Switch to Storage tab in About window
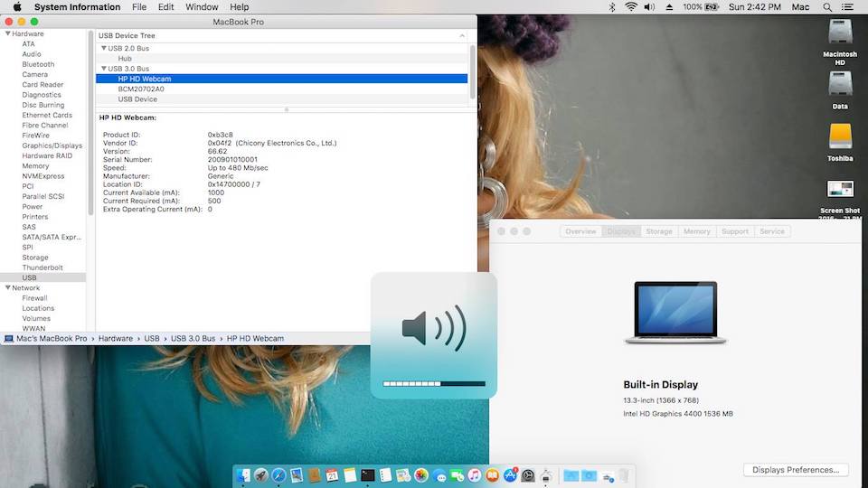Screen dimensions: 868x488 (659, 231)
